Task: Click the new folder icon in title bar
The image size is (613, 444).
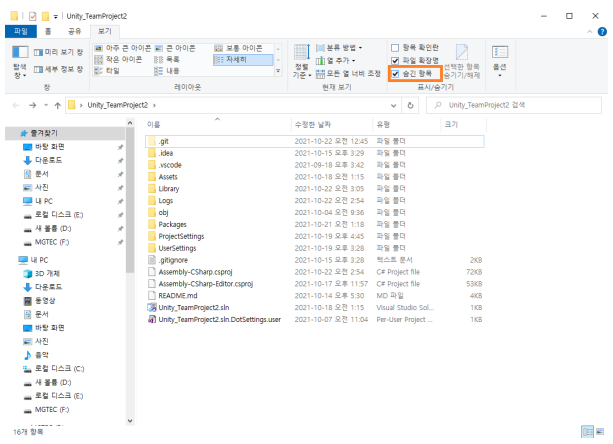Action: tap(46, 16)
